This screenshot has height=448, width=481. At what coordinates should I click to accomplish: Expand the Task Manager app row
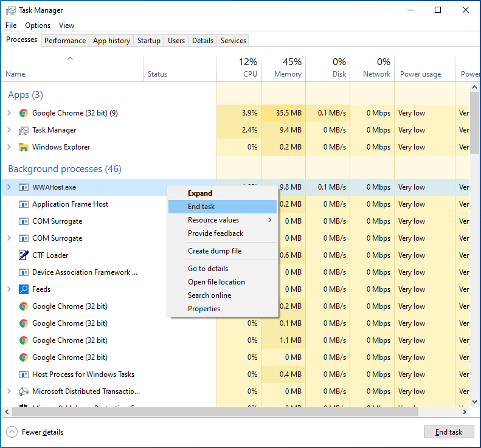(x=9, y=130)
